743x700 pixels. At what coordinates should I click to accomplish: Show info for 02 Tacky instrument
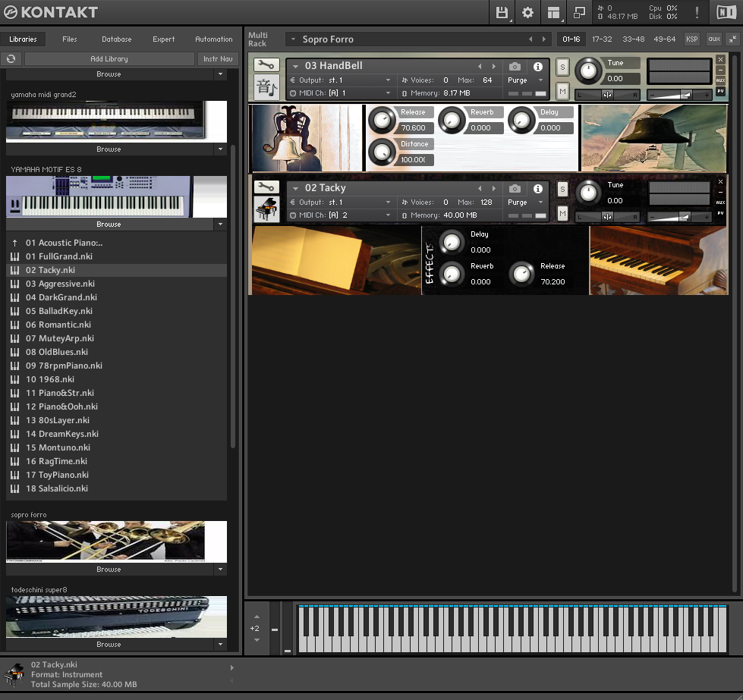tap(538, 189)
